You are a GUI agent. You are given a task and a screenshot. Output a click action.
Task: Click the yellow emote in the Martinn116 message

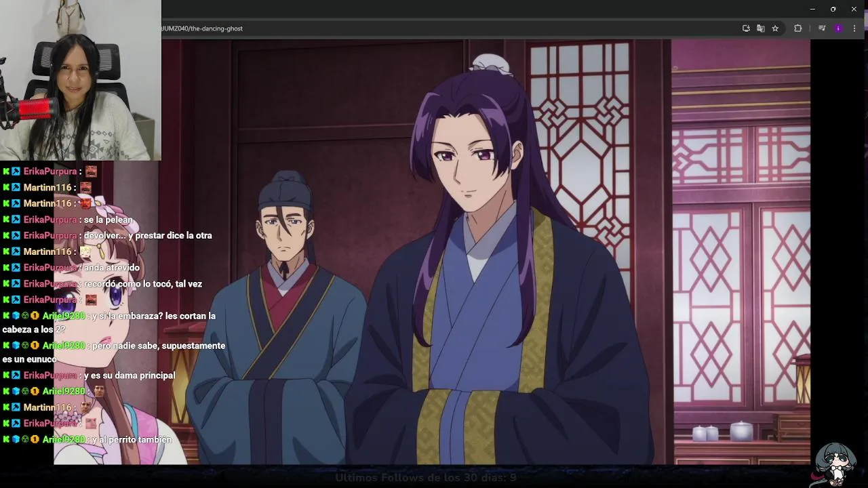85,251
